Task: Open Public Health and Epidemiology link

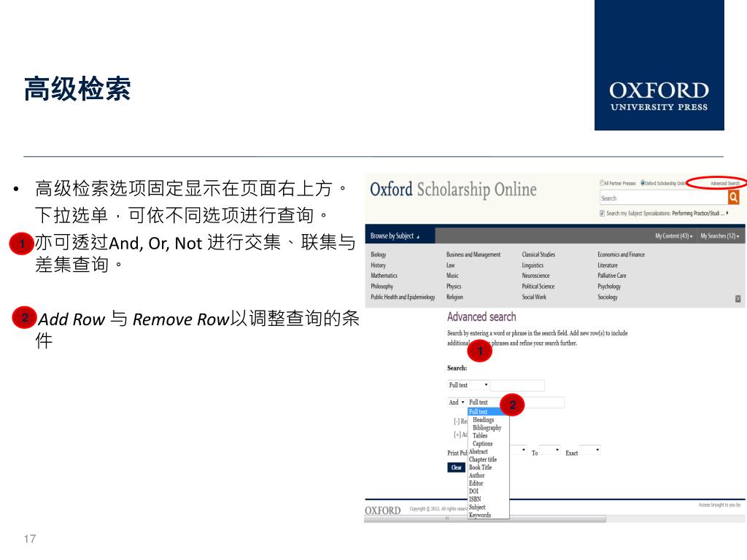Action: point(403,297)
